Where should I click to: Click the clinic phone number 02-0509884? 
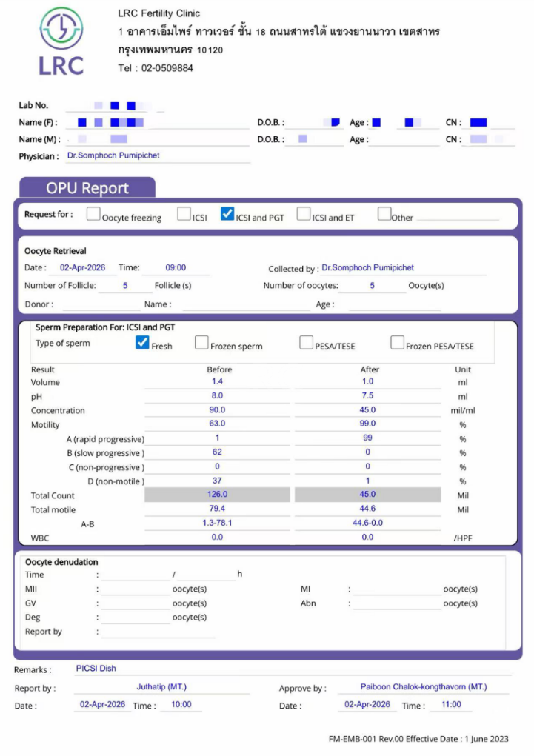[x=167, y=68]
